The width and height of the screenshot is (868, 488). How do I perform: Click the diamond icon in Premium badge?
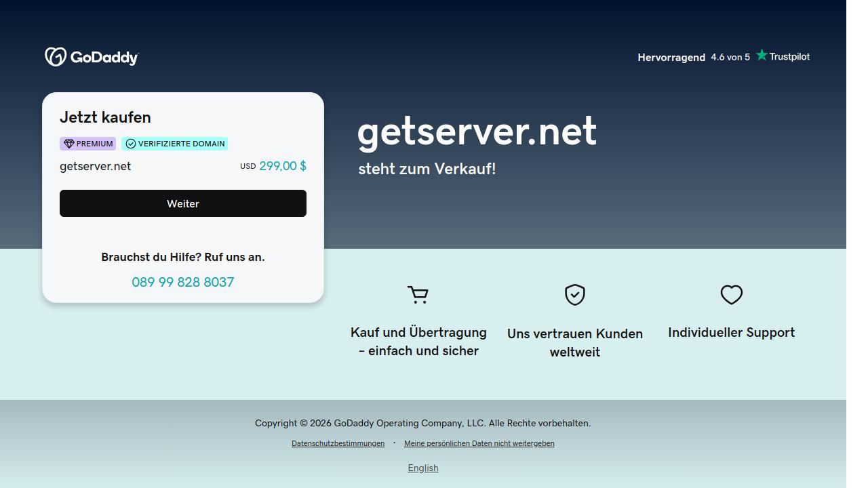68,144
